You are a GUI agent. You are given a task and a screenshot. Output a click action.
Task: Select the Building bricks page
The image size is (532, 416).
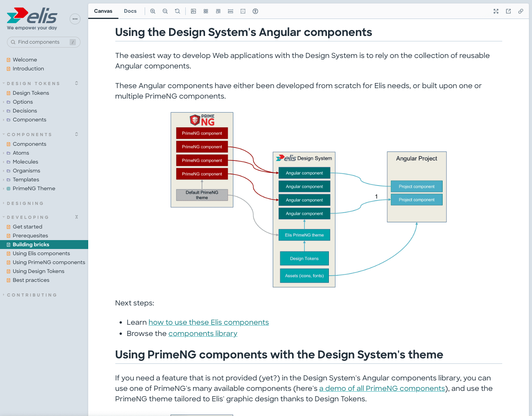[x=44, y=245]
